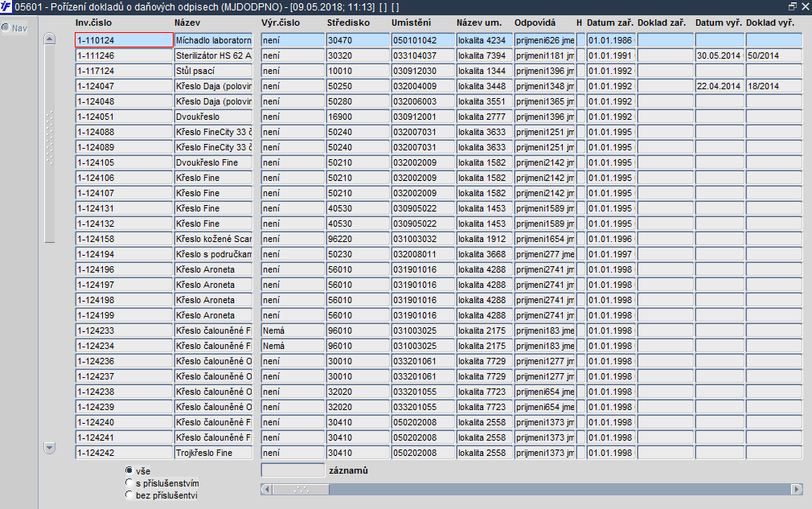Screen dimensions: 812x509
Task: Select name cell 'Křeslo s područkan'
Action: pyautogui.click(x=213, y=254)
